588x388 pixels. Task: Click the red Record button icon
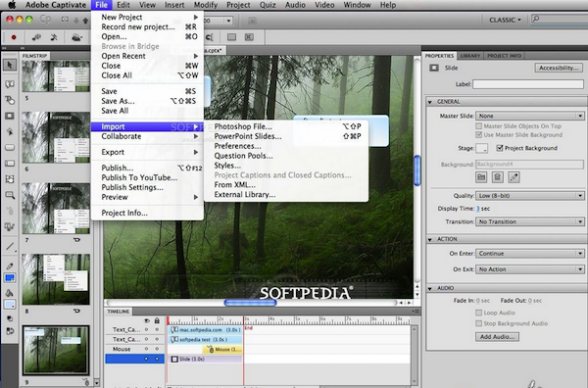[14, 37]
